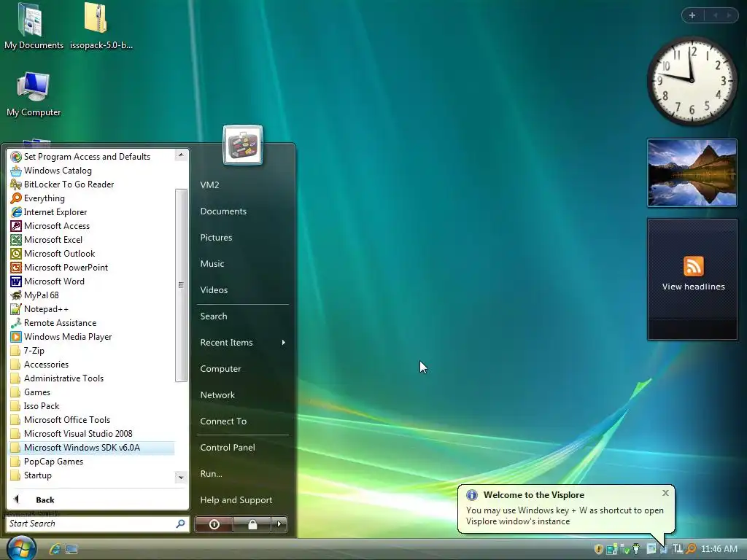The width and height of the screenshot is (747, 560).
Task: Select the My Computer desktop icon
Action: pyautogui.click(x=34, y=94)
